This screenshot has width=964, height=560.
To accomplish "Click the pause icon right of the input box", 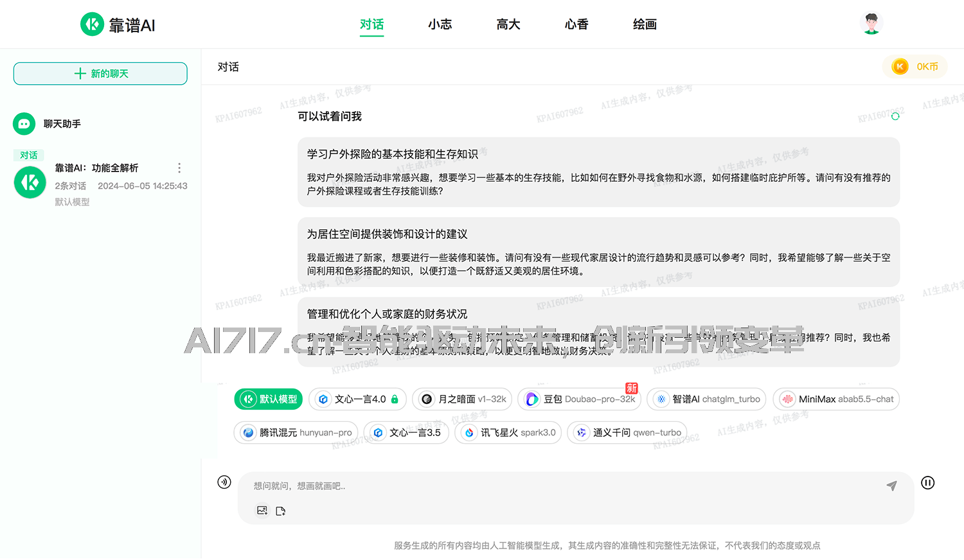I will point(927,483).
